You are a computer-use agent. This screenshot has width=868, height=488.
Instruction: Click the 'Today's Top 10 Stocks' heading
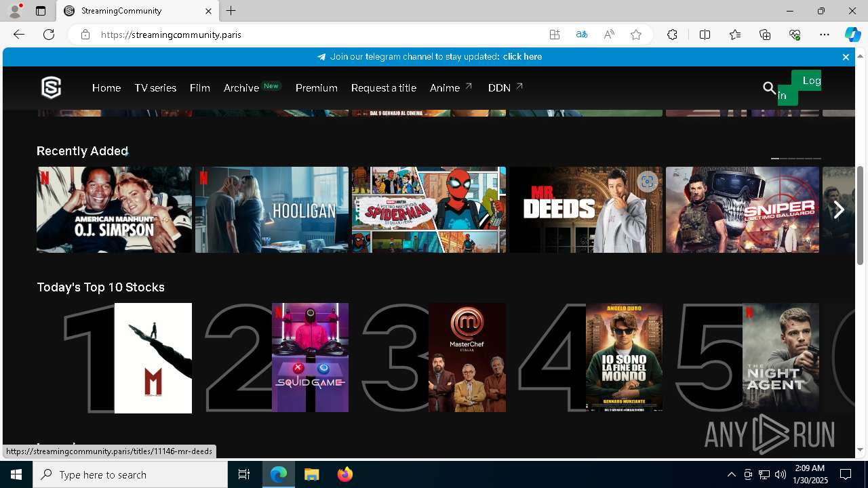pos(100,287)
